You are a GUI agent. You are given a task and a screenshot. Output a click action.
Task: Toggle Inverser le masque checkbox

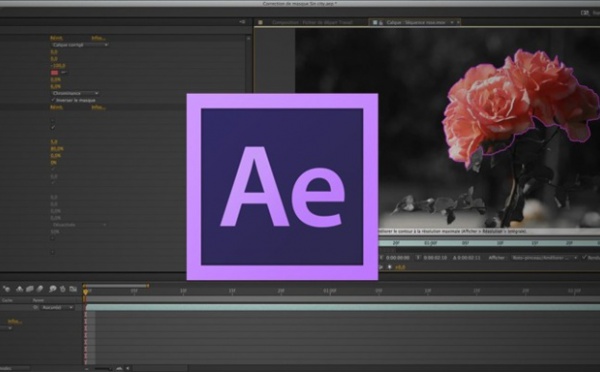[x=53, y=100]
